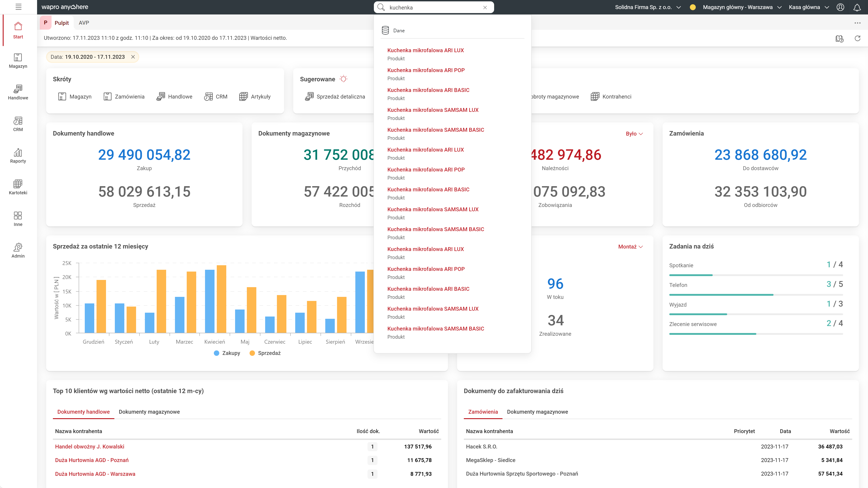This screenshot has width=868, height=488.
Task: Select the Dokumenty magazynowe tab under Top 10 klientów
Action: (x=149, y=412)
